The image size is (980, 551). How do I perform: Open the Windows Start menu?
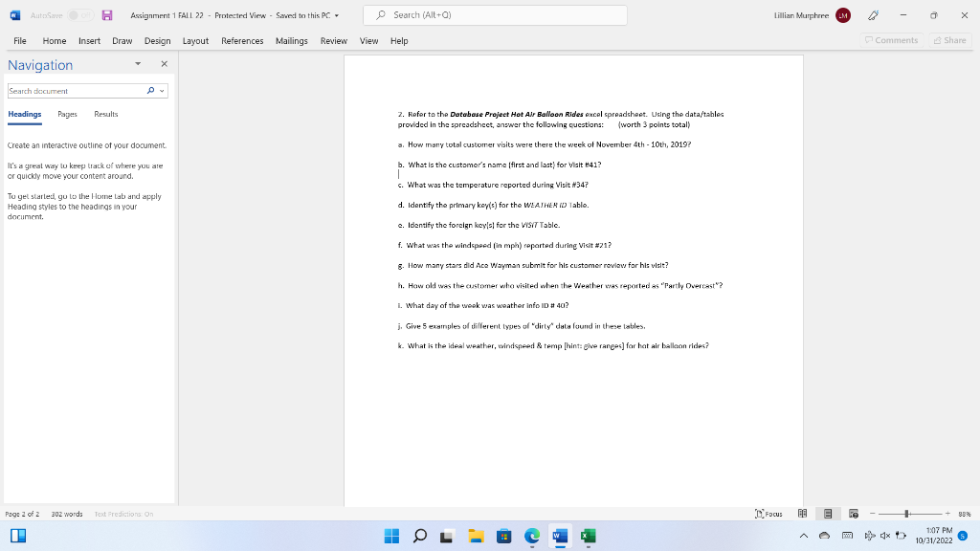(391, 536)
